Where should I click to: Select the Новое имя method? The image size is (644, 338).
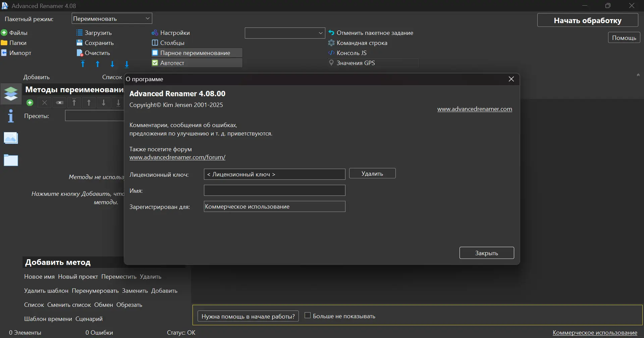(x=39, y=277)
